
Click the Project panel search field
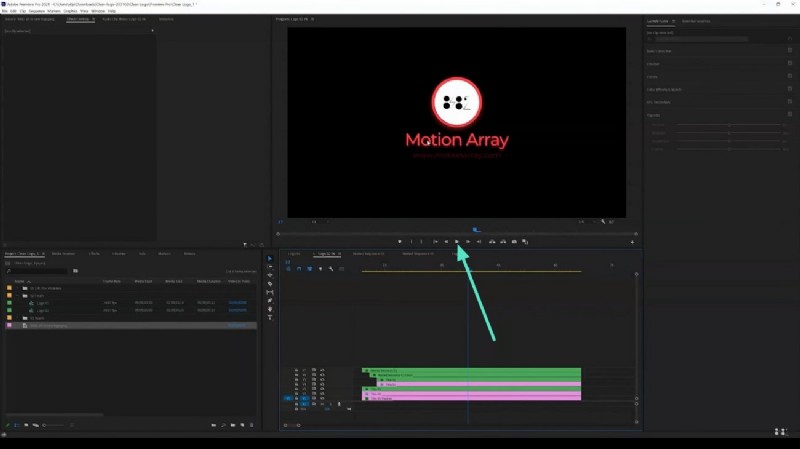click(x=39, y=271)
